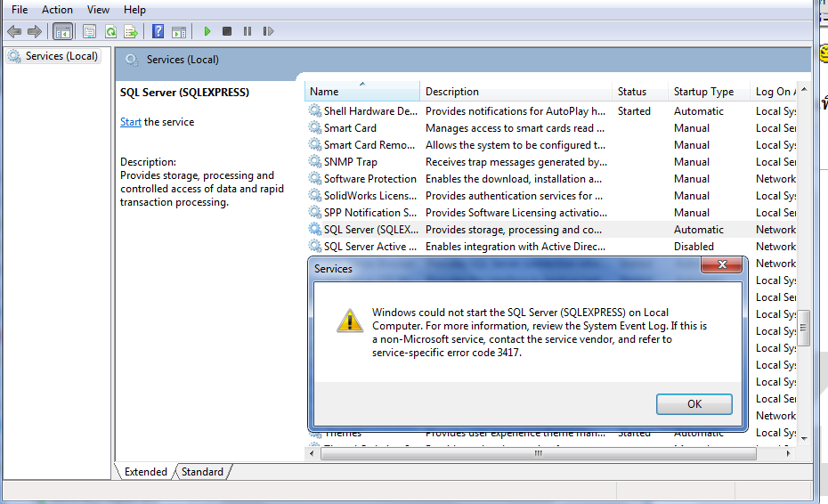
Task: Click gear icon beside SPP Notification Service
Action: click(x=315, y=212)
